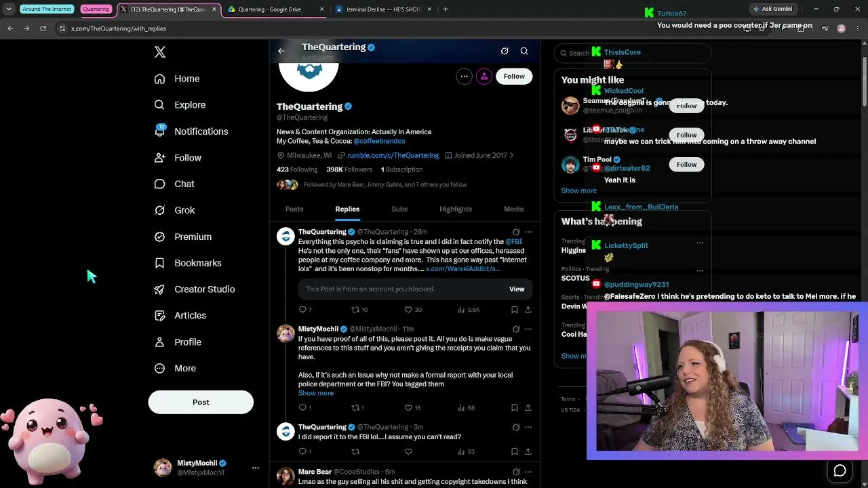This screenshot has height=488, width=868.
Task: Open view stats showing 3.6K
Action: (469, 310)
